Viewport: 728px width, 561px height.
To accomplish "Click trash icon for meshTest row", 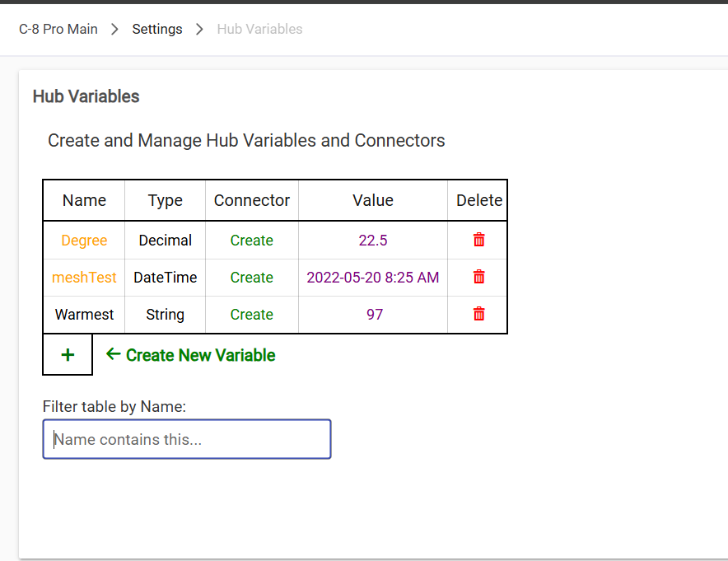I will point(478,277).
